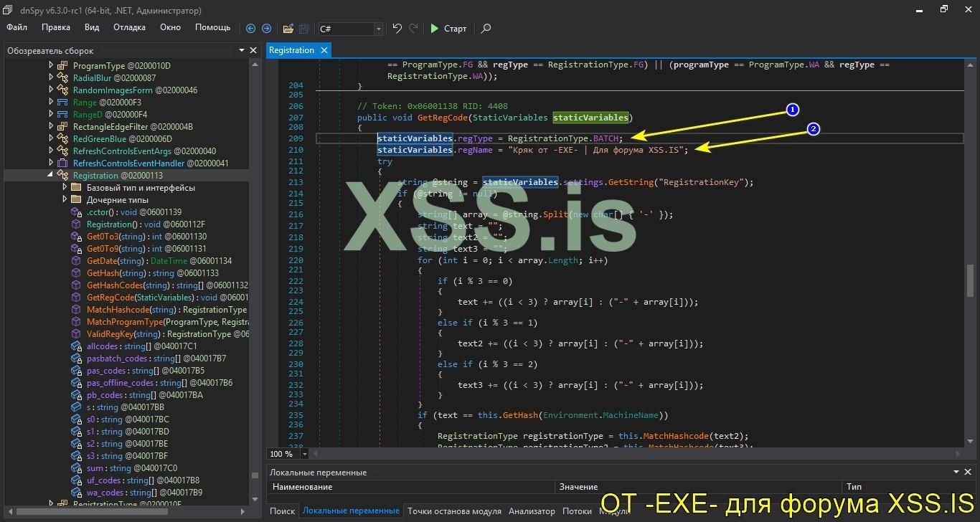980x522 pixels.
Task: Click the Наименование column header
Action: coord(411,487)
